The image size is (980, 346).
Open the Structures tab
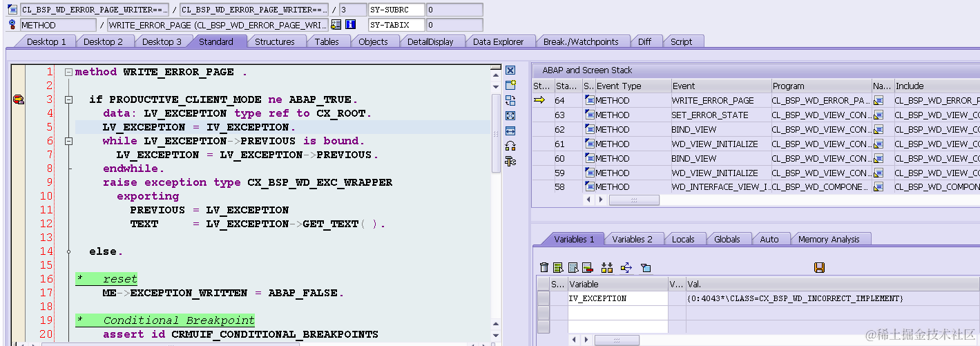pos(274,41)
